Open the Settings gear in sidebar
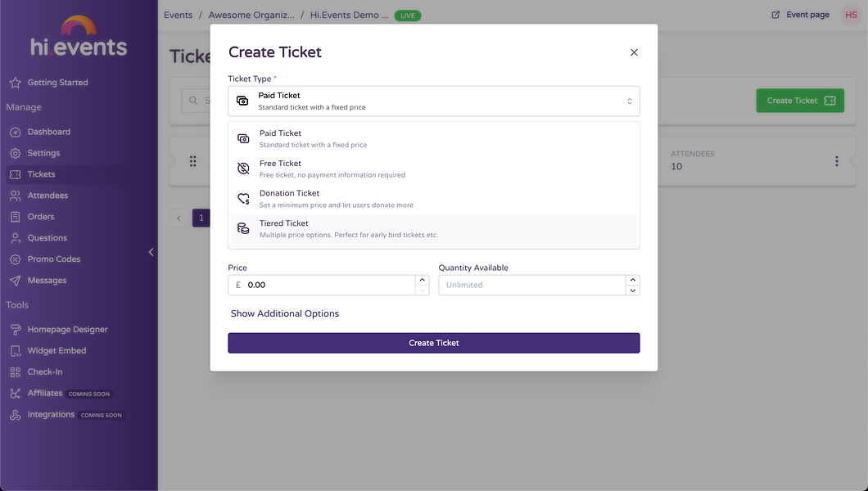Viewport: 868px width, 491px height. [x=43, y=153]
